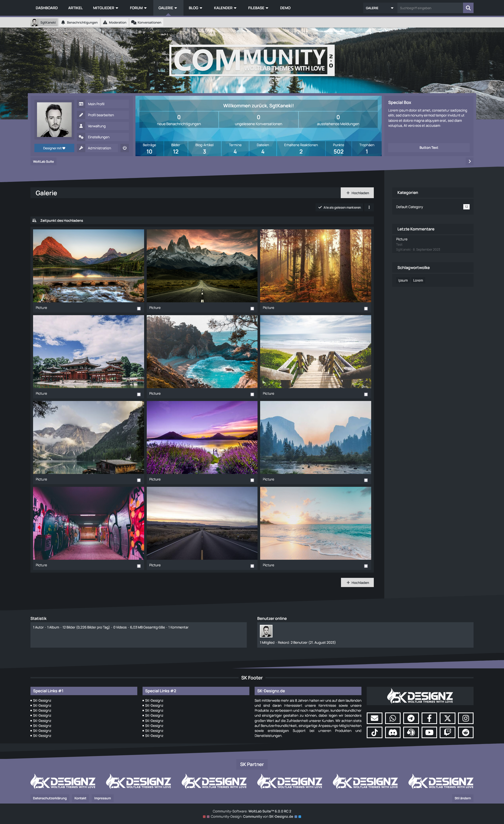Click the logout power icon
This screenshot has height=824, width=504.
(x=124, y=148)
